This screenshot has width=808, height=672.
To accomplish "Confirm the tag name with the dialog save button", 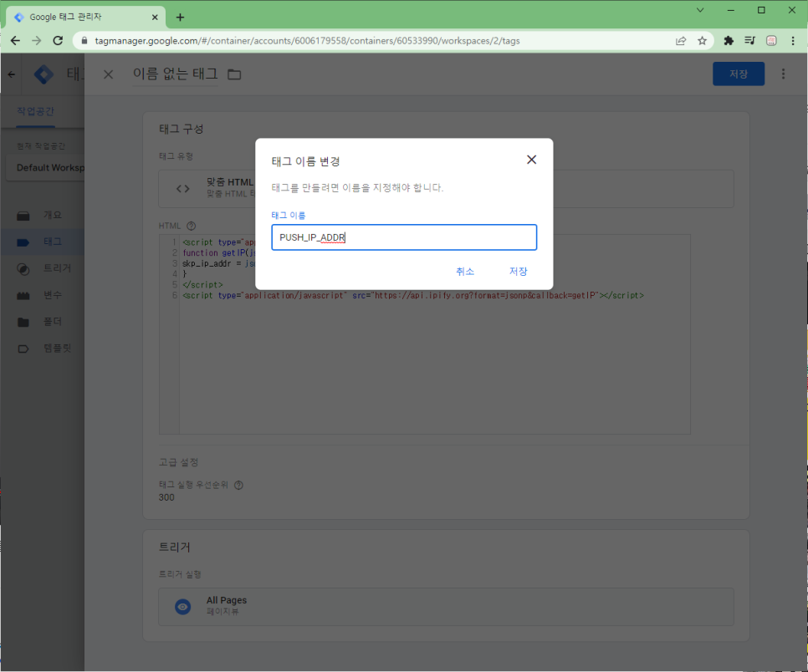I will click(x=518, y=272).
